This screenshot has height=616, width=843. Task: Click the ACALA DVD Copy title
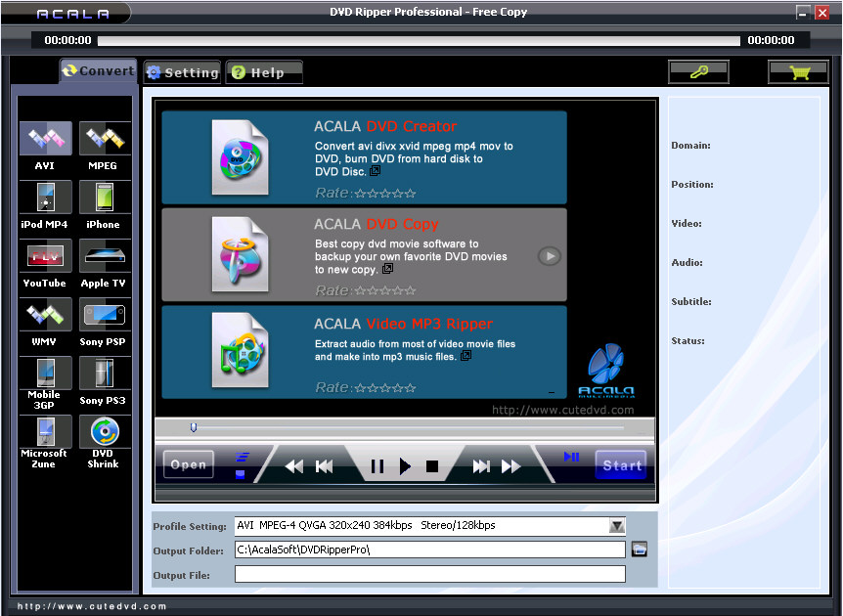point(377,224)
